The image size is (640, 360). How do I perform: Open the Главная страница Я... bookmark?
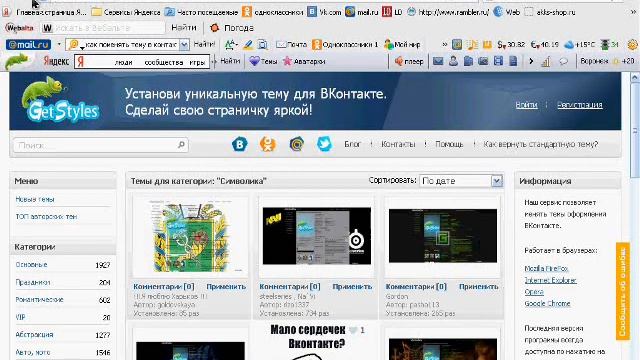(44, 12)
